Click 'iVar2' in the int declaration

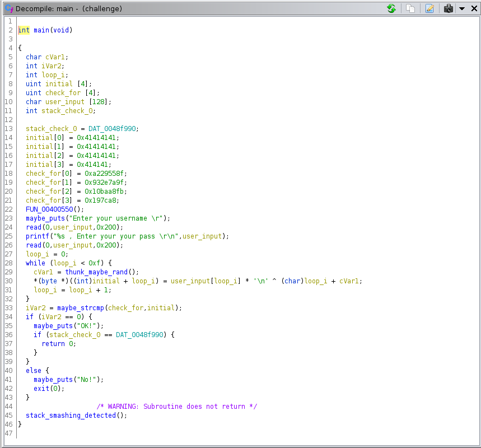click(51, 66)
